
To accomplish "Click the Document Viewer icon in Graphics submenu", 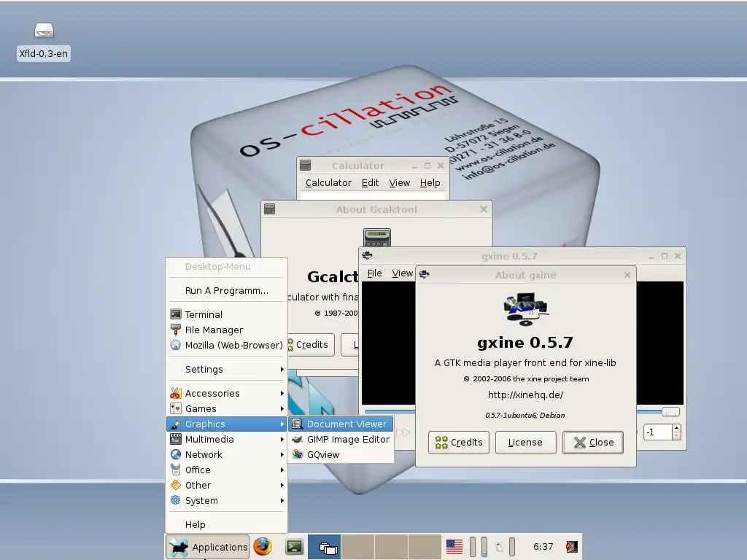I will [298, 424].
